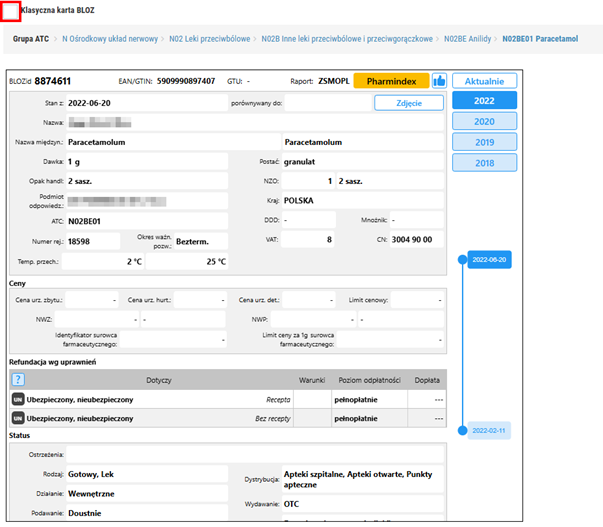Click the red-outlined box beside Klasyczna karta BLOZ
Image resolution: width=603 pixels, height=527 pixels.
[x=10, y=12]
